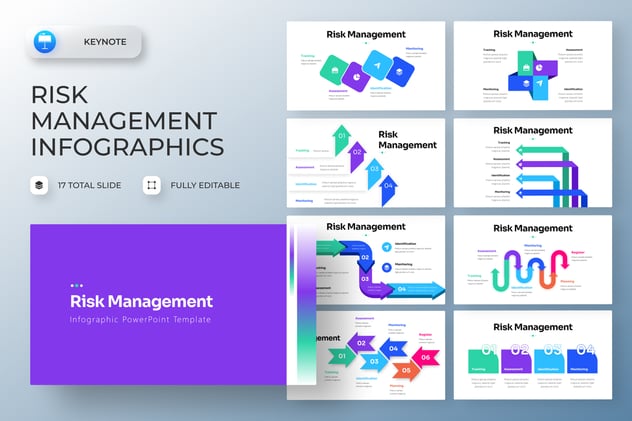632x421 pixels.
Task: Click the purple 02 block in the bottom slide
Action: [518, 360]
